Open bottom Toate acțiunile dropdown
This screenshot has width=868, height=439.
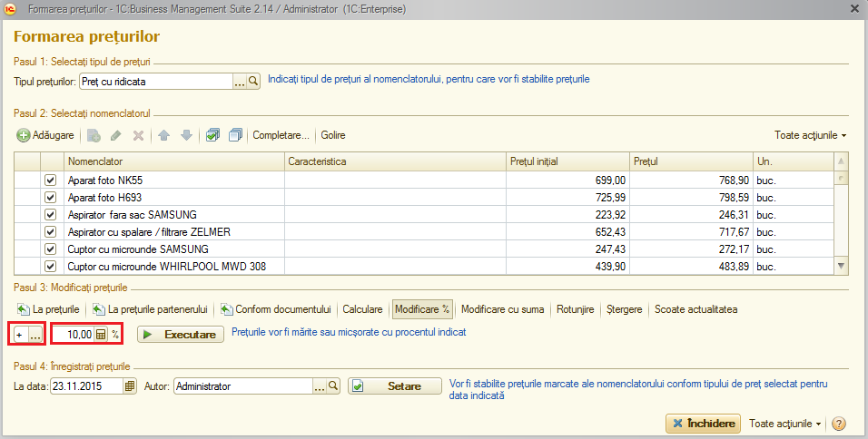785,424
